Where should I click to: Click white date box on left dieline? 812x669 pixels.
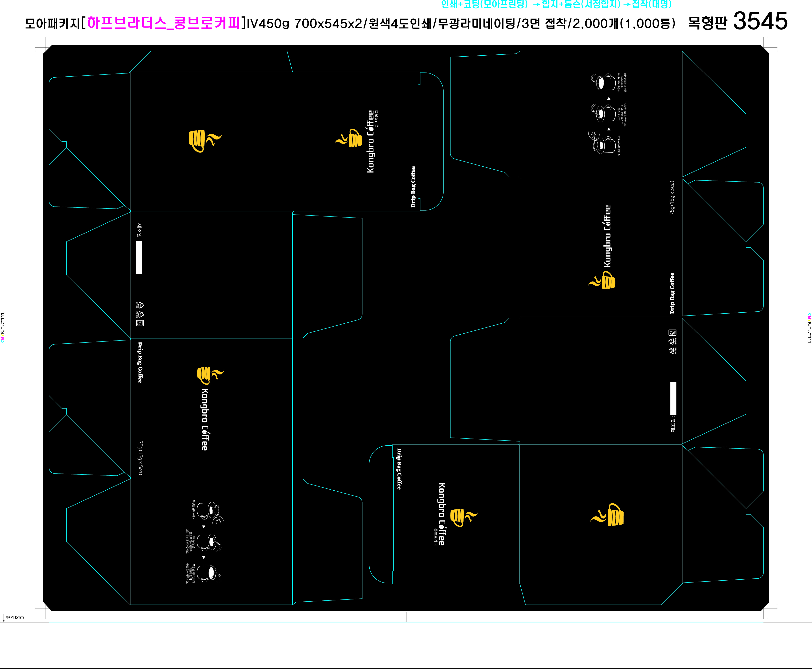pyautogui.click(x=139, y=257)
